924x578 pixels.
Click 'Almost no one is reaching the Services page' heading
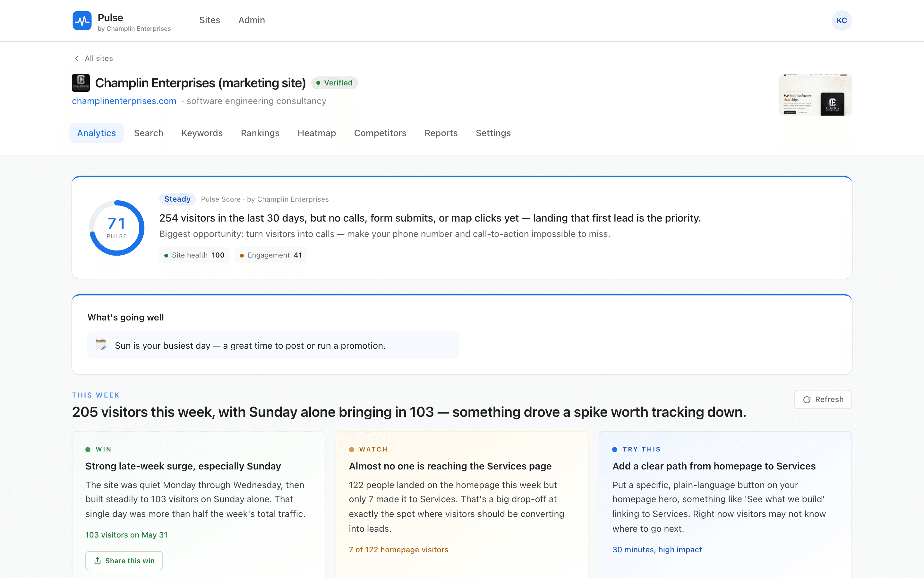pos(450,466)
